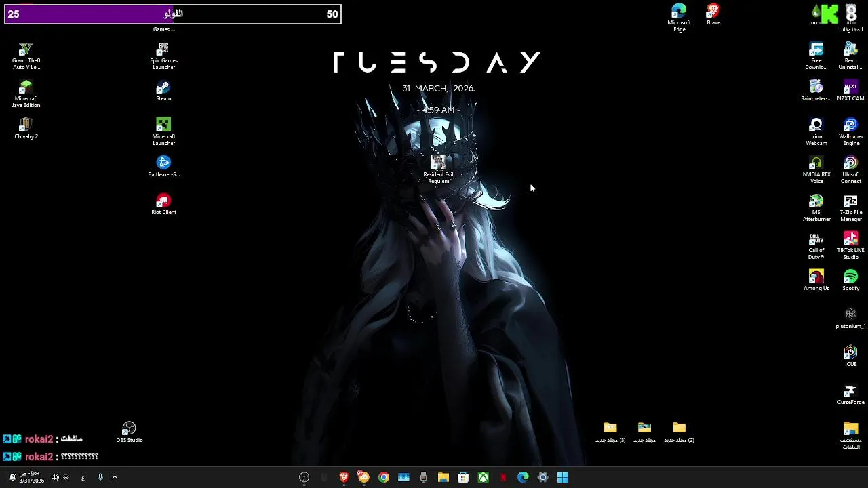Select the NZXT CAM icon

(850, 90)
